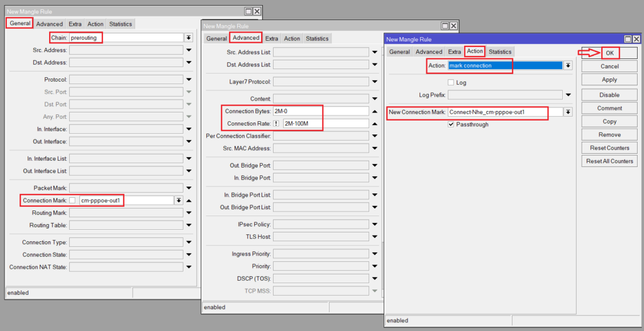Check the Log checkbox
The height and width of the screenshot is (331, 644).
tap(451, 82)
